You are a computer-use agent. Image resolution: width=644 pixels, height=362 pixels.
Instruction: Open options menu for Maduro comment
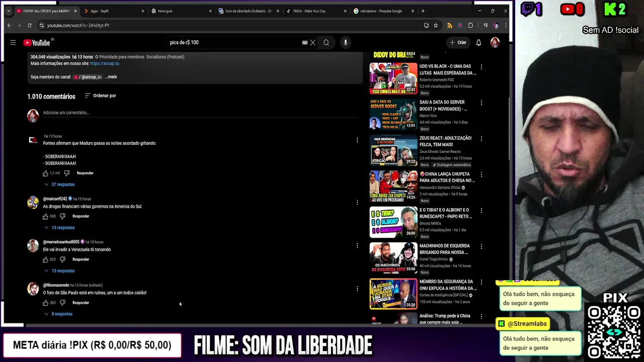357,140
